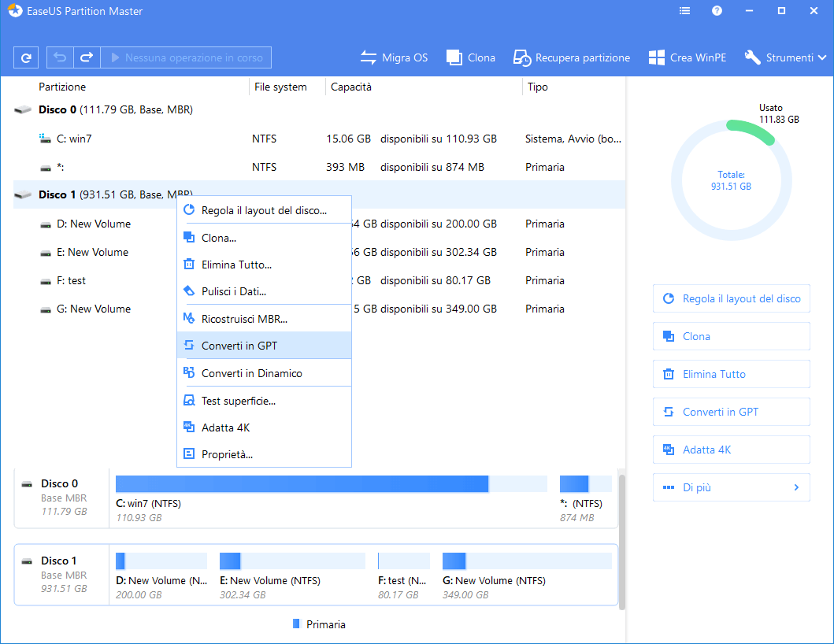The height and width of the screenshot is (644, 834).
Task: Click the G: New Volume usage bar in disk map
Action: click(x=527, y=561)
